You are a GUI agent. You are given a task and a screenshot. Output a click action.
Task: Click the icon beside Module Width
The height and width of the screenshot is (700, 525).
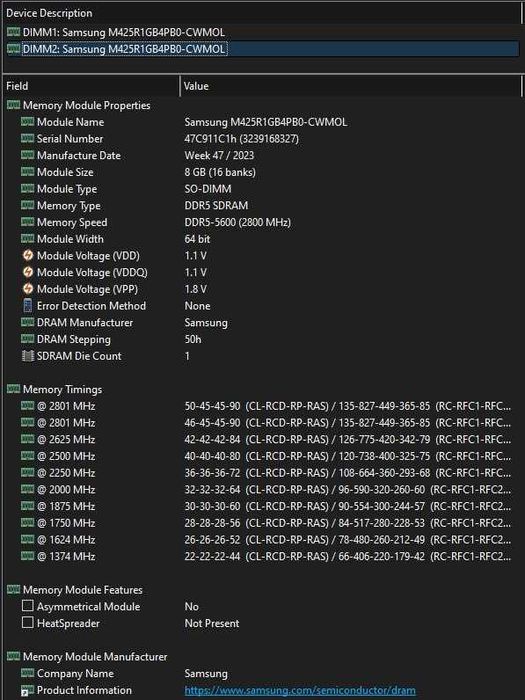[27, 238]
